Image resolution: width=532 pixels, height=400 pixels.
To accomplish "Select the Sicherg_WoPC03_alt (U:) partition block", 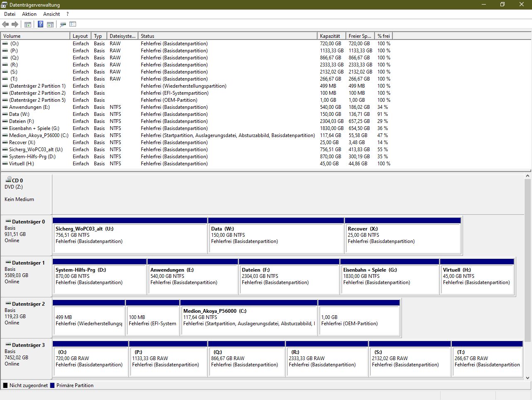I will pos(130,235).
